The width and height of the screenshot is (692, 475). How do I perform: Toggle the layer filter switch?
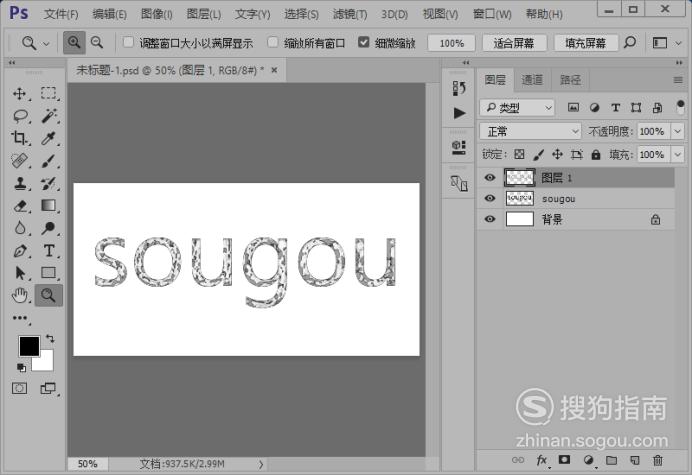click(680, 107)
